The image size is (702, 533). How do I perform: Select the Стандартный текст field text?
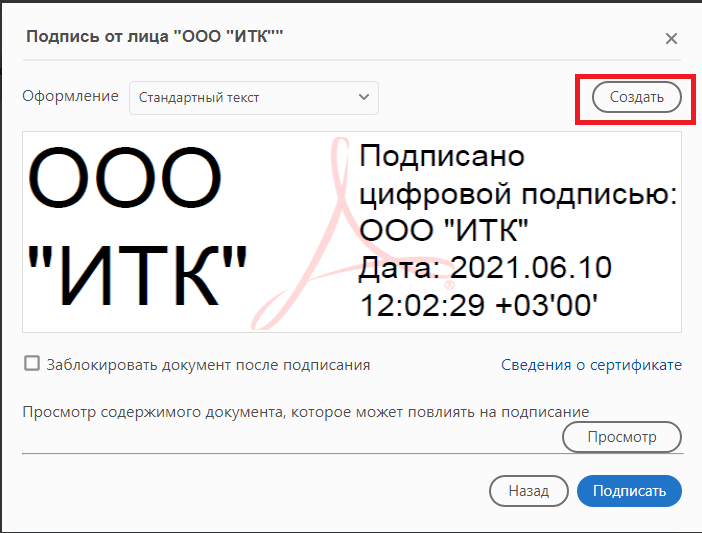(x=197, y=98)
